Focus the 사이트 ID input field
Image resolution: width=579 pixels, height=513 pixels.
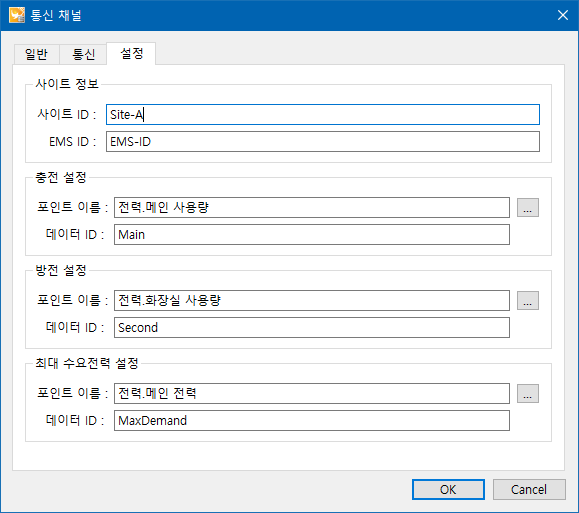(x=323, y=114)
